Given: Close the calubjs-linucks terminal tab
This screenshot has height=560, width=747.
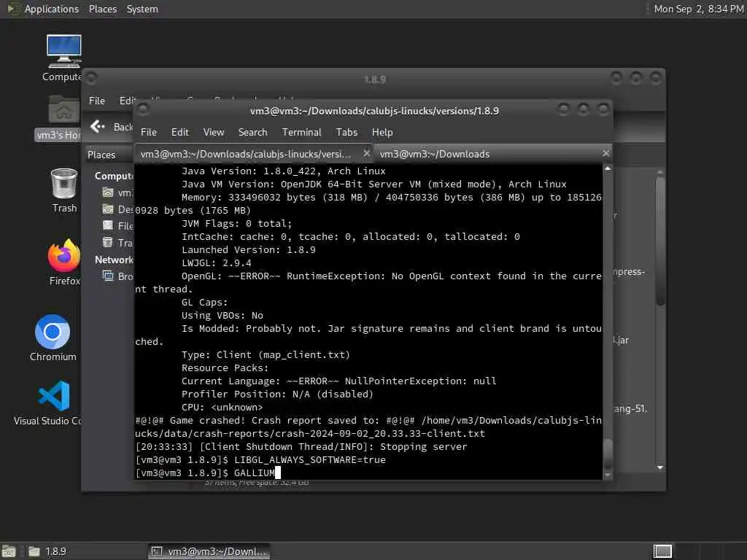Looking at the screenshot, I should (x=366, y=153).
